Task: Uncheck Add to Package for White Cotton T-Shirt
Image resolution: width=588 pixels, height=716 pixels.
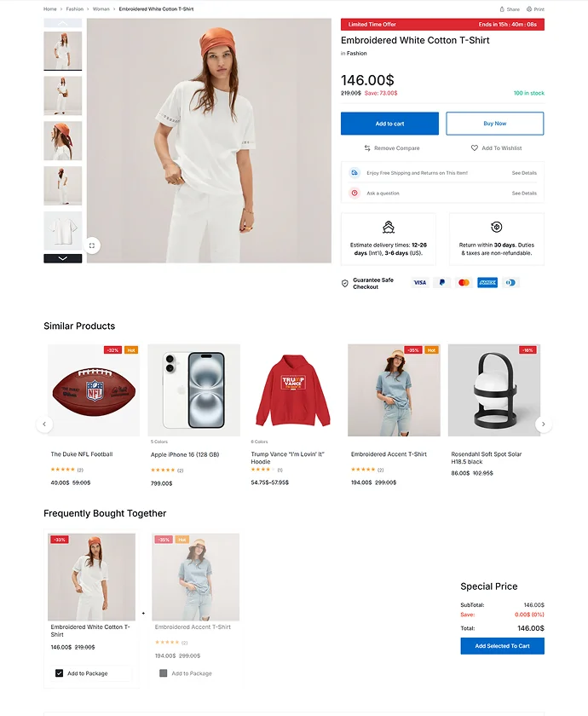Action: 59,673
